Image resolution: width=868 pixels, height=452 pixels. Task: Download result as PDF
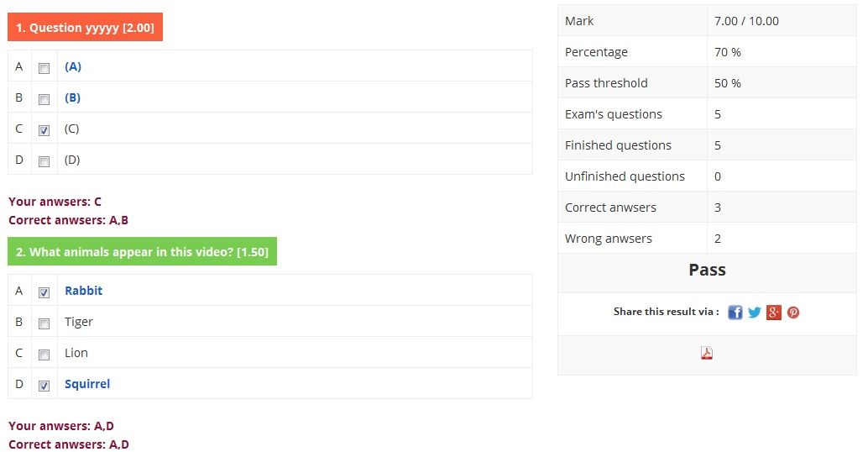point(707,353)
